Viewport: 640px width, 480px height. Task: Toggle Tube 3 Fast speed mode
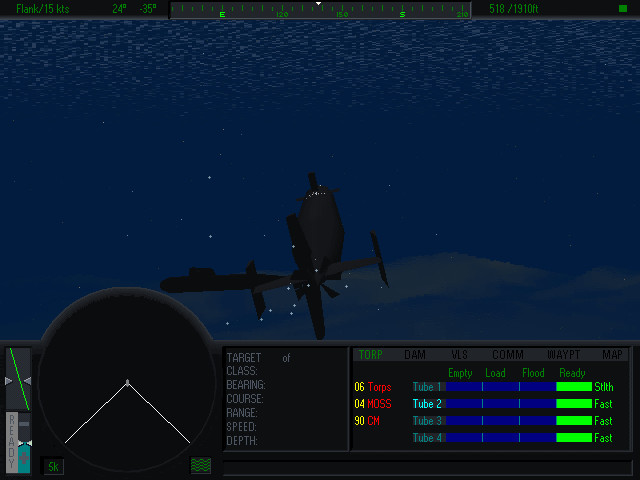tap(603, 421)
